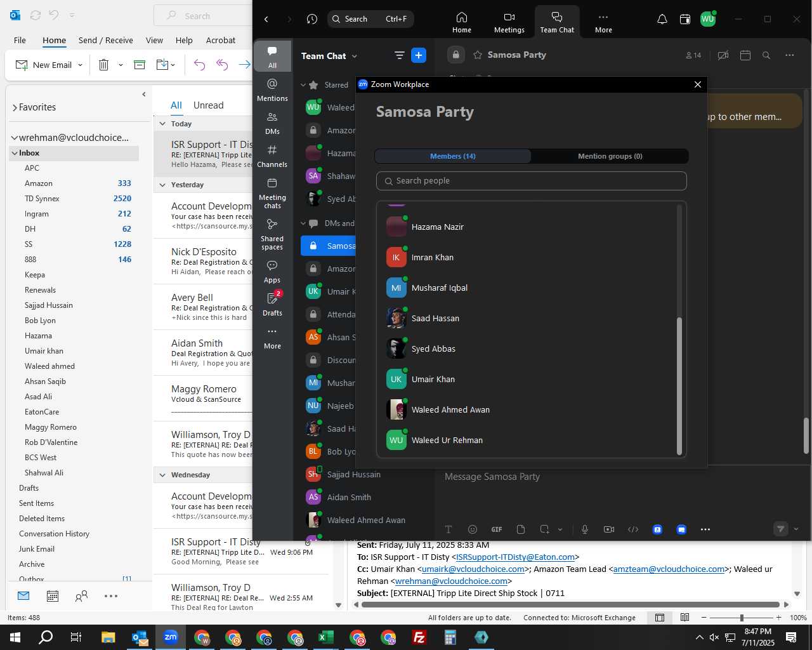Go back in Zoom navigation
This screenshot has width=812, height=650.
[266, 19]
